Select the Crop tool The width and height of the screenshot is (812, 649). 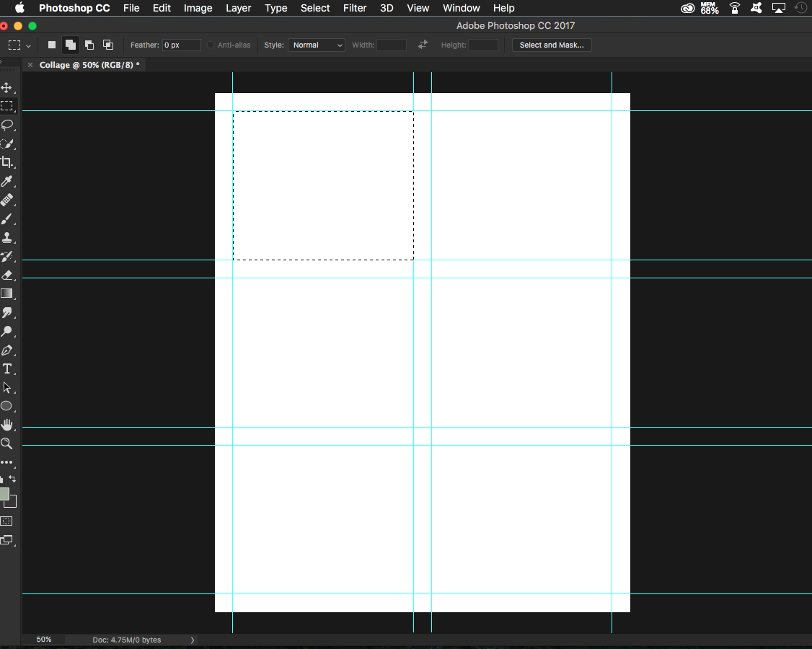coord(6,162)
